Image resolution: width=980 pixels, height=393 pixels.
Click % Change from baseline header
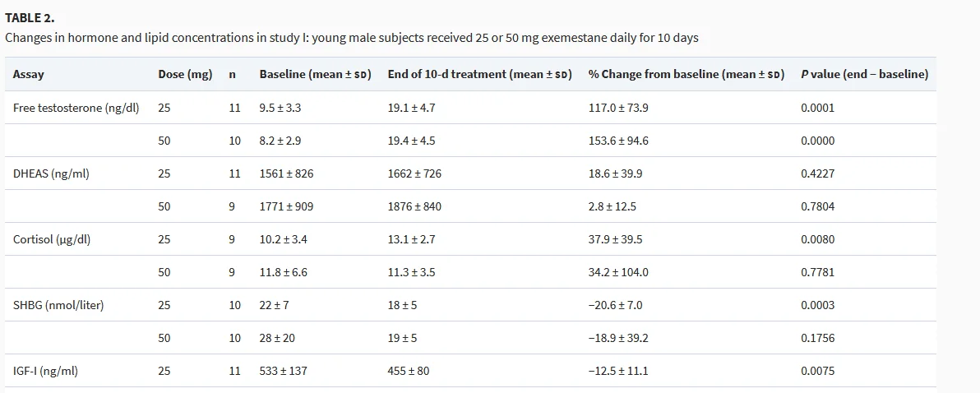pyautogui.click(x=686, y=74)
